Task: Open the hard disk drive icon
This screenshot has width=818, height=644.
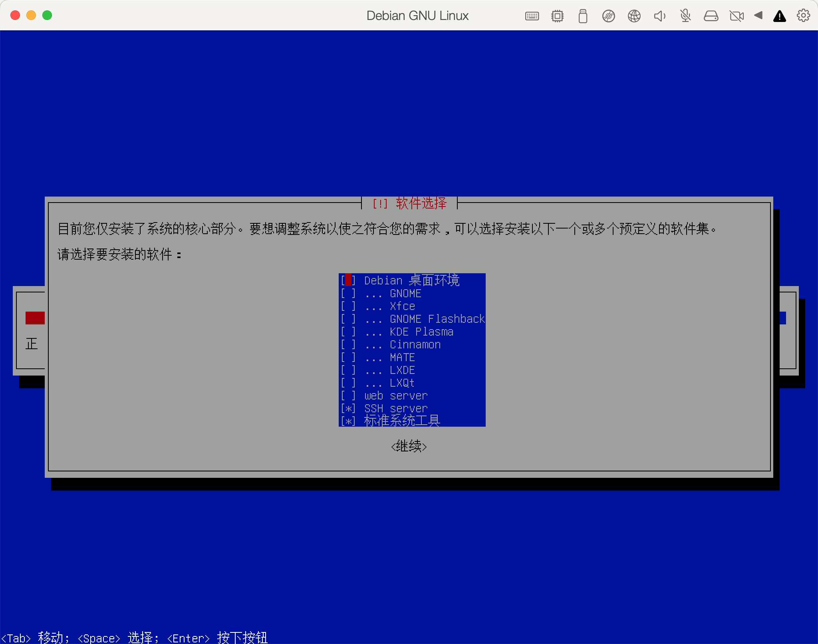Action: point(711,16)
